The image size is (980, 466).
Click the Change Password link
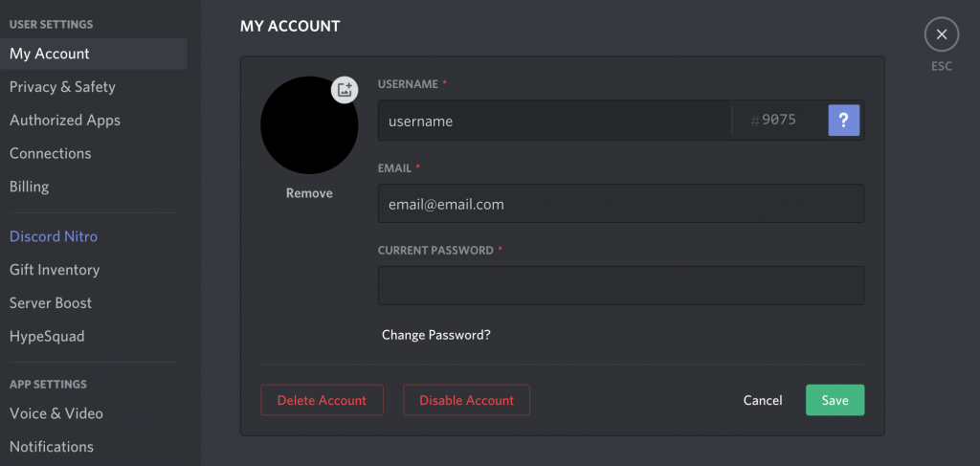click(x=436, y=335)
